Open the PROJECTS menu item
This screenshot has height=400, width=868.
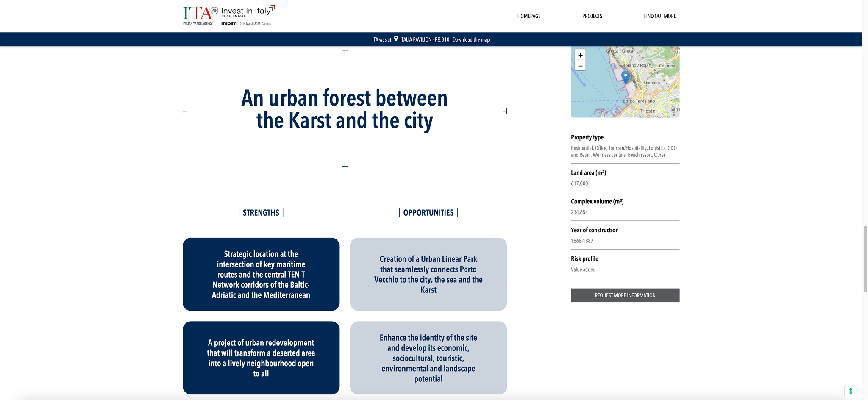[592, 16]
